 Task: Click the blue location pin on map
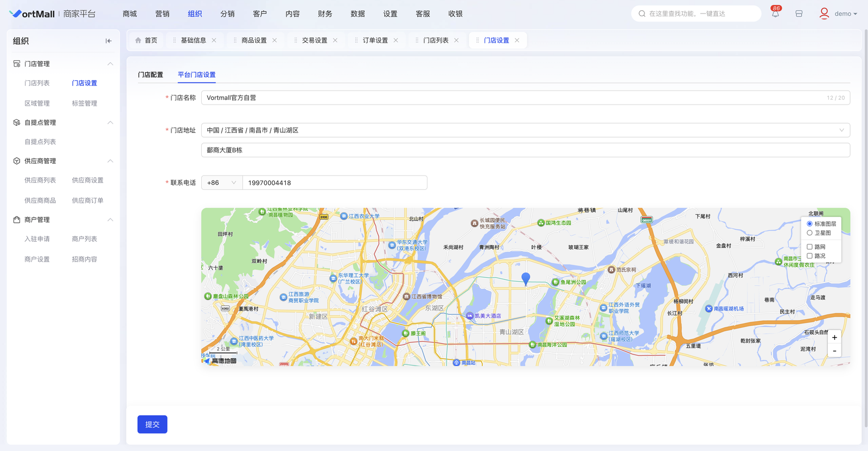pyautogui.click(x=526, y=279)
